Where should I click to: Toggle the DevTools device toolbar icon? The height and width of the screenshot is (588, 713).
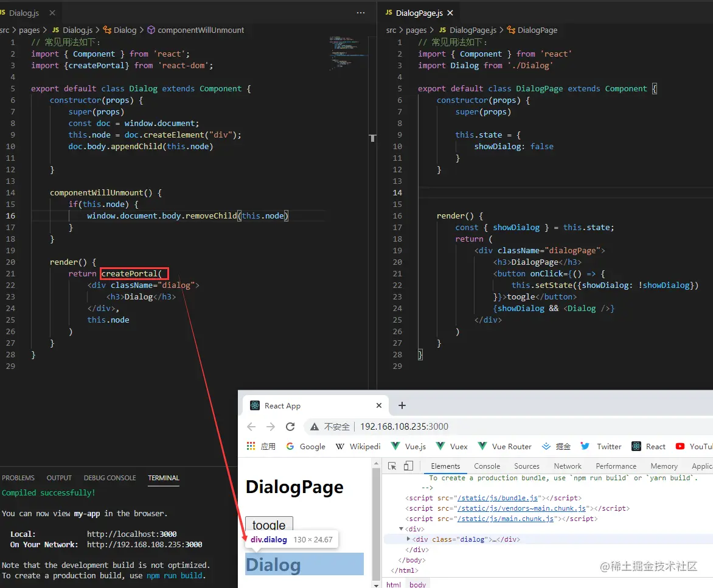click(x=408, y=466)
